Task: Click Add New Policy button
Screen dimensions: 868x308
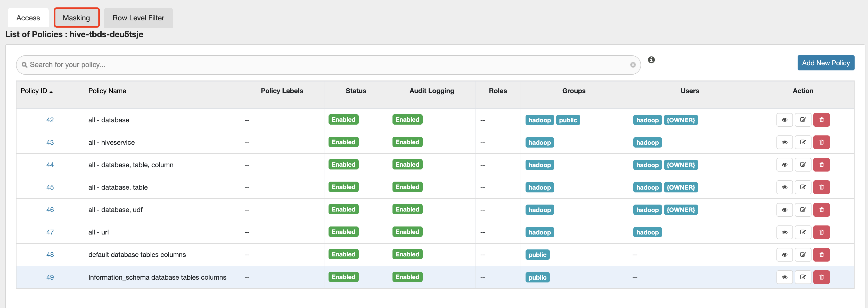Action: tap(825, 63)
